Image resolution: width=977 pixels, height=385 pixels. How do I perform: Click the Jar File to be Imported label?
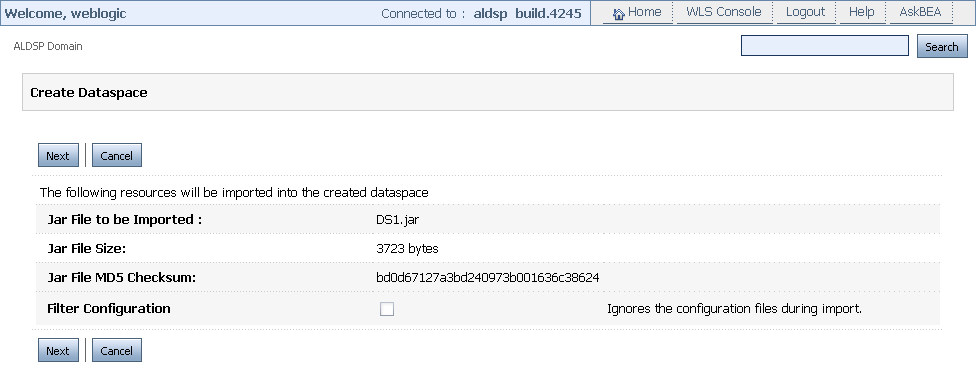coord(125,220)
